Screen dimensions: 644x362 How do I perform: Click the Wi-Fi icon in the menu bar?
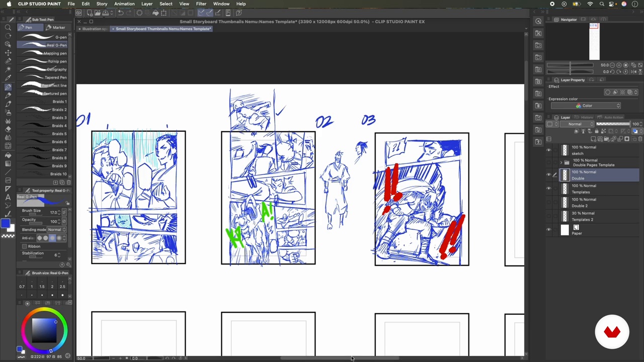tap(590, 4)
